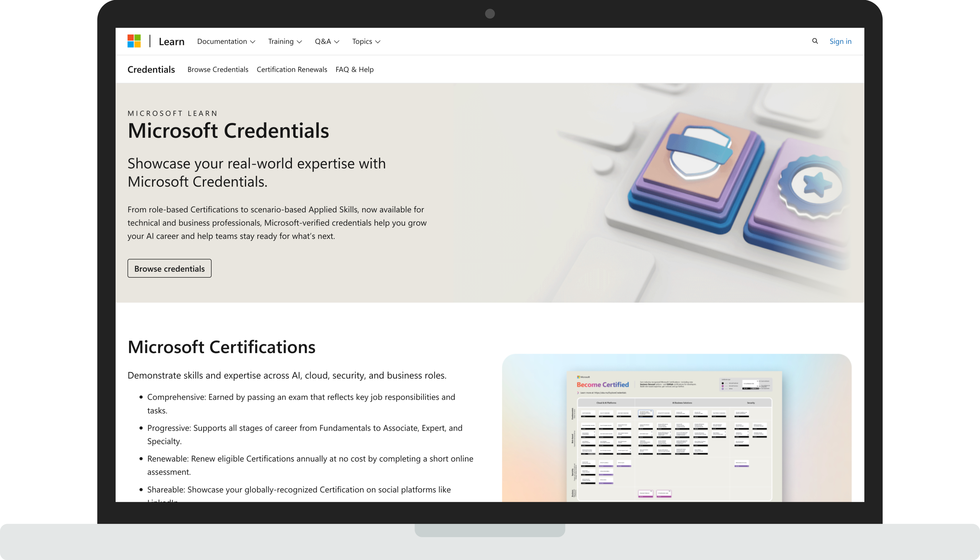The width and height of the screenshot is (980, 560).
Task: Click the Sign in link
Action: pos(840,42)
